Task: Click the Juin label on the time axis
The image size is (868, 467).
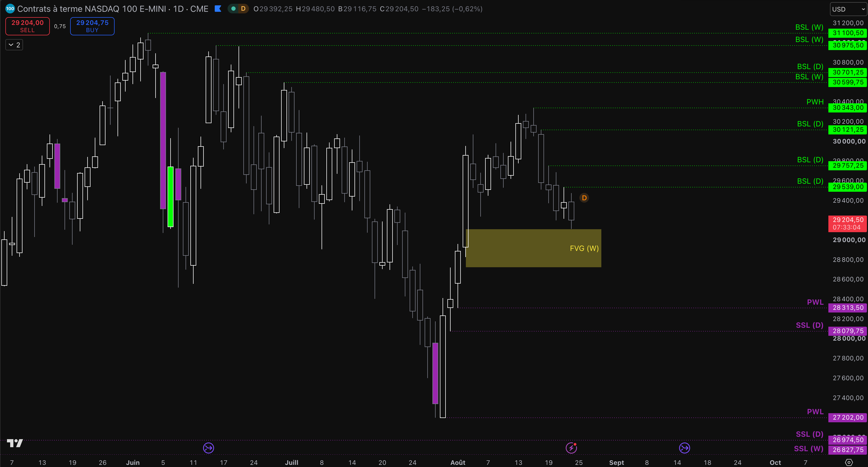Action: pos(133,463)
